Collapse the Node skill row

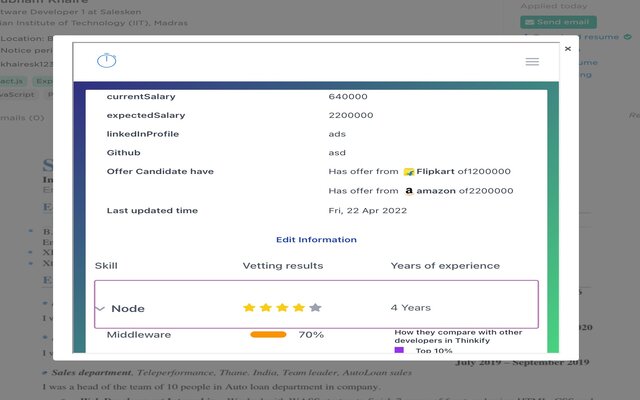(x=100, y=309)
